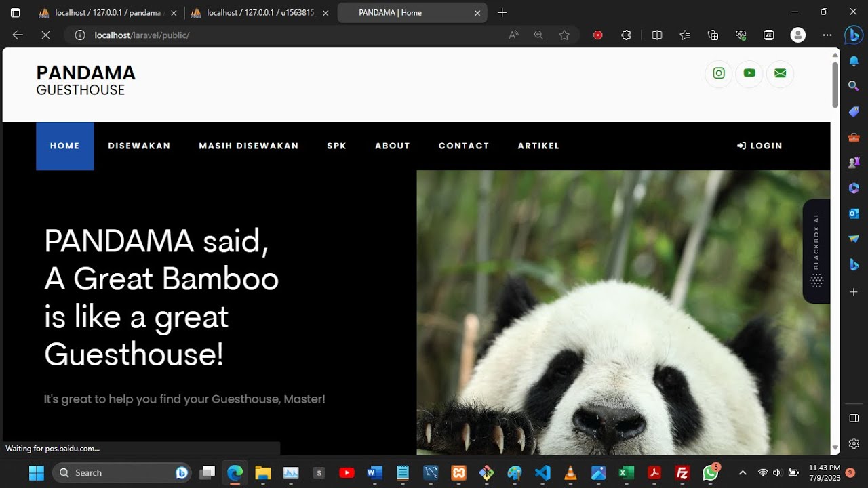Open the ARTIKEL page
Viewport: 868px width, 488px height.
pos(538,146)
